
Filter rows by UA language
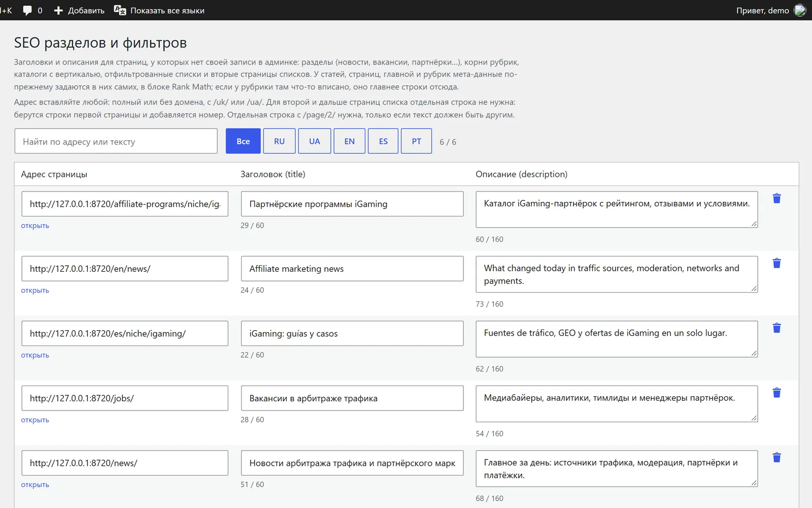pyautogui.click(x=315, y=141)
